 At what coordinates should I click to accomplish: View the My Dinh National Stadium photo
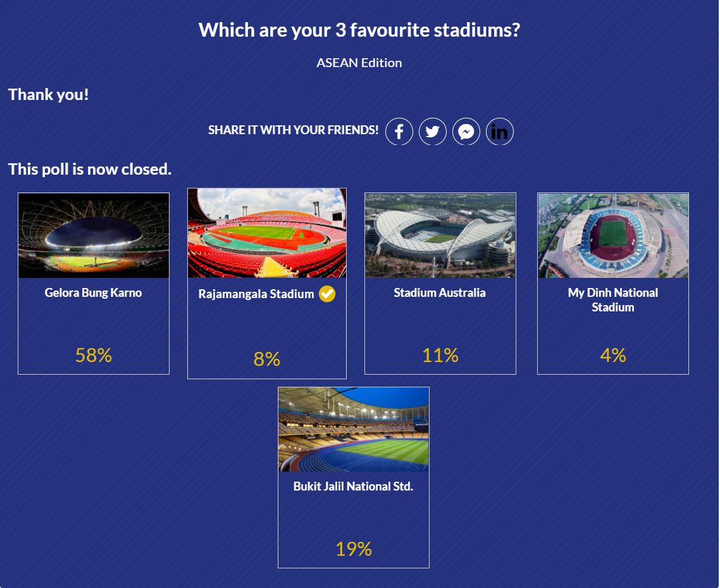[x=612, y=235]
